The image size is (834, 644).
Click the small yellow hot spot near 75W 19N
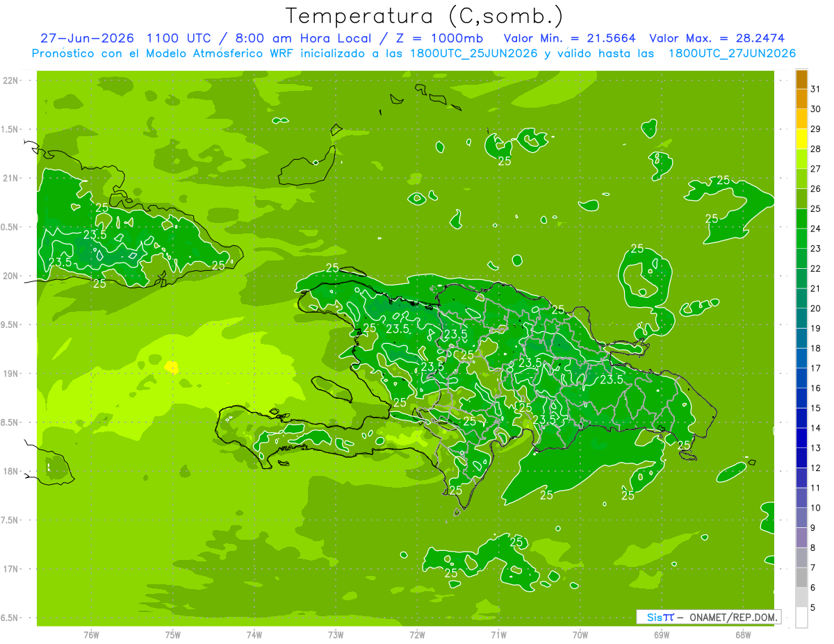tap(172, 367)
